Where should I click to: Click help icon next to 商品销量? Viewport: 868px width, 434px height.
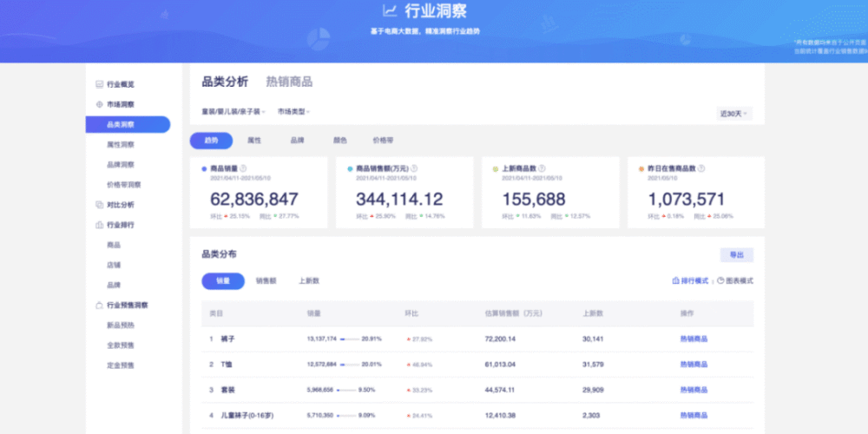(243, 168)
